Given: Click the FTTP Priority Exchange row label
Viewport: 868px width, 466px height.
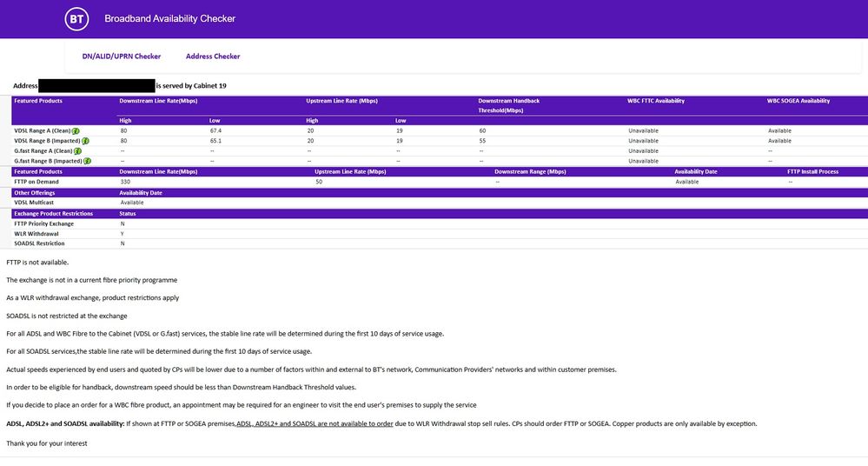Looking at the screenshot, I should [43, 223].
